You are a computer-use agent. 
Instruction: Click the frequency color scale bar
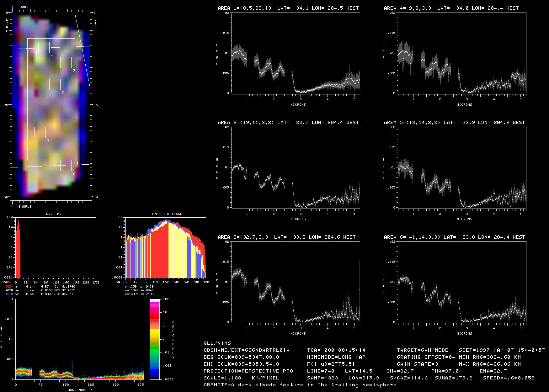point(155,339)
